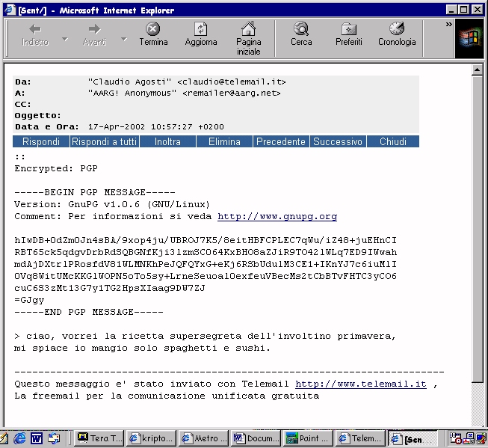The width and height of the screenshot is (488, 448).
Task: Click the Internet Explorer quick launch icon
Action: coord(19,438)
